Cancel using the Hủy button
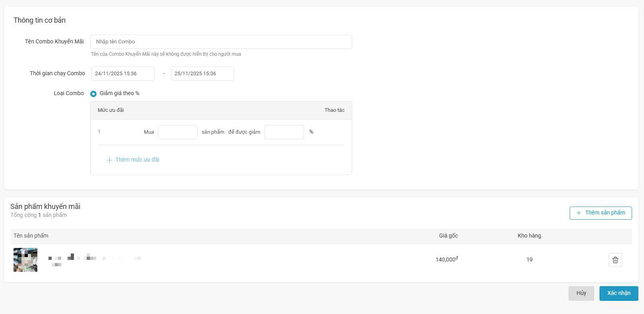This screenshot has height=314, width=644. coord(581,293)
